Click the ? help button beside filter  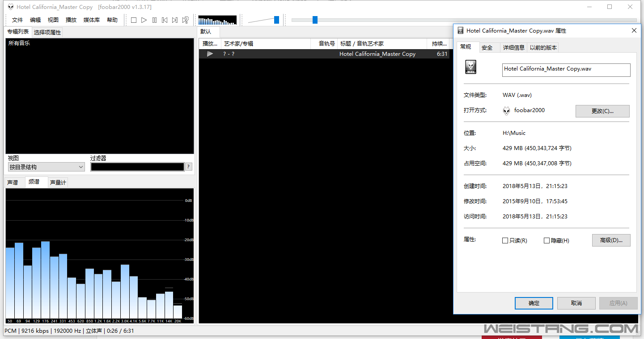pyautogui.click(x=189, y=167)
